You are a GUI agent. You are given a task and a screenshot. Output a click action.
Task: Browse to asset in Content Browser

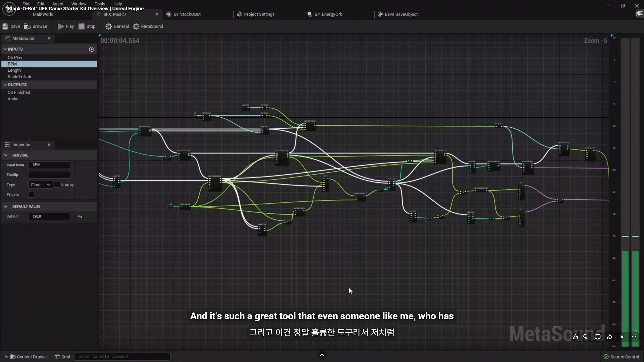36,26
